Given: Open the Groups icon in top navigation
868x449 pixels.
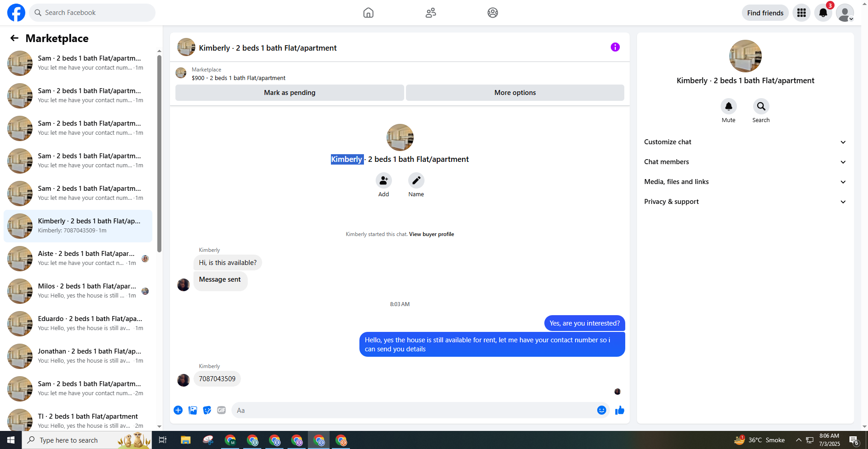Looking at the screenshot, I should 493,13.
